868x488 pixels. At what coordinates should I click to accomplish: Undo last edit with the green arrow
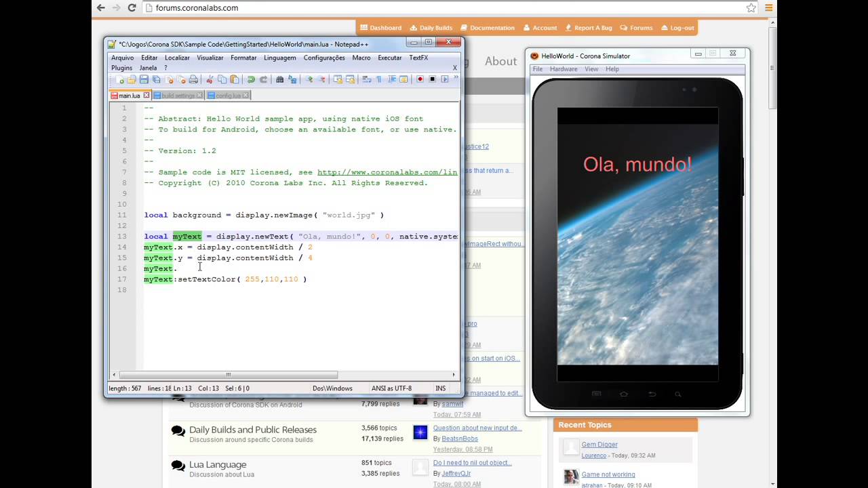(251, 79)
